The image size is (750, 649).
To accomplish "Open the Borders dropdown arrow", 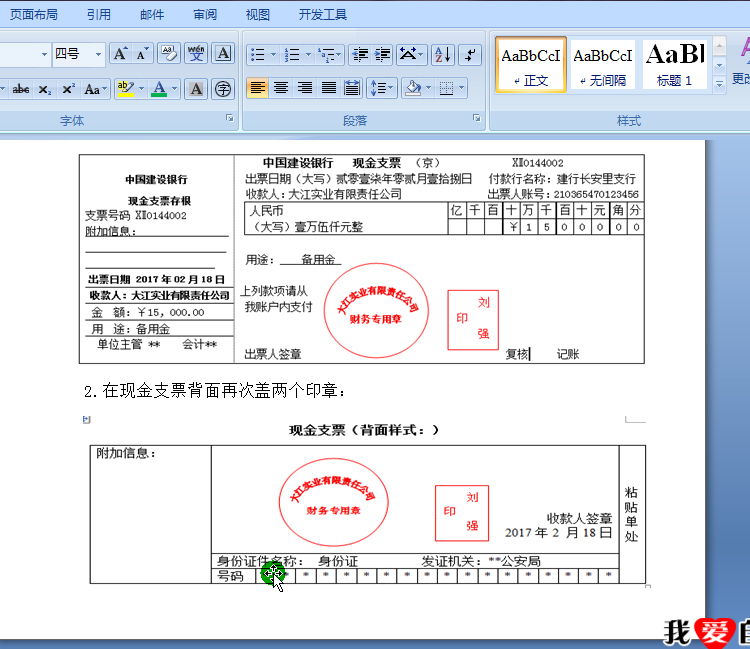I will tap(462, 88).
